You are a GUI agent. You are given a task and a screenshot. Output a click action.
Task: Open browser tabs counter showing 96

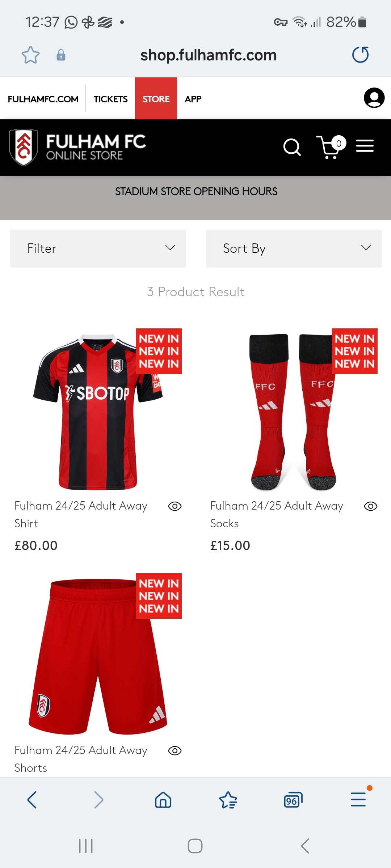(x=293, y=800)
